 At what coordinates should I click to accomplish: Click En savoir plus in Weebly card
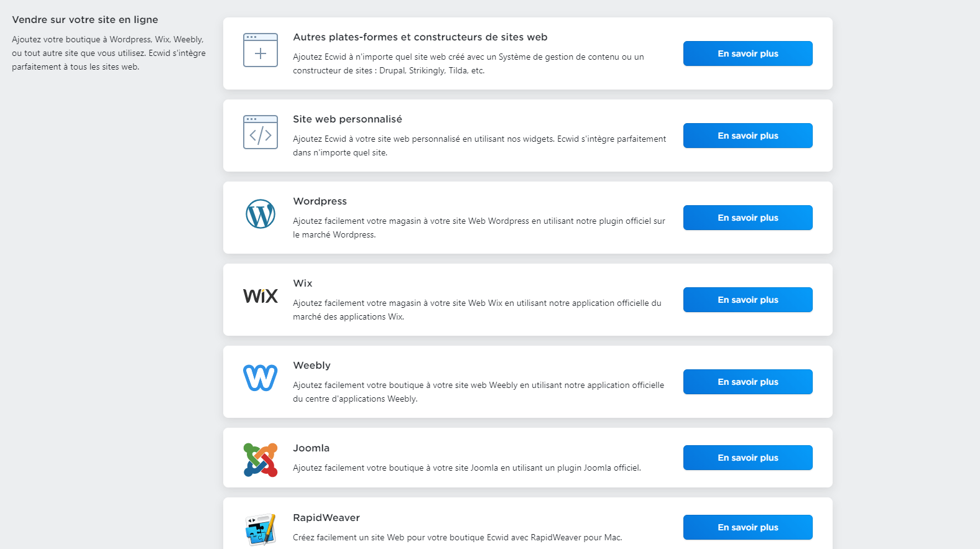(x=747, y=382)
